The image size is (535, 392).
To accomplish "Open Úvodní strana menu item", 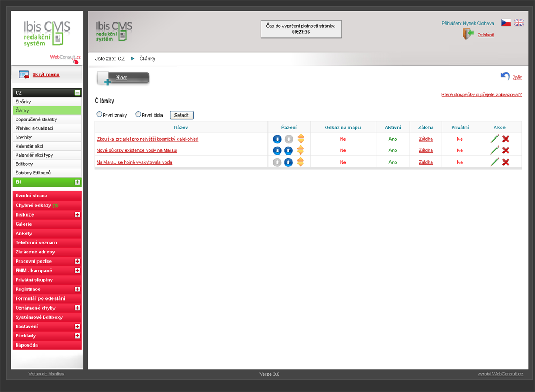I will [x=47, y=196].
